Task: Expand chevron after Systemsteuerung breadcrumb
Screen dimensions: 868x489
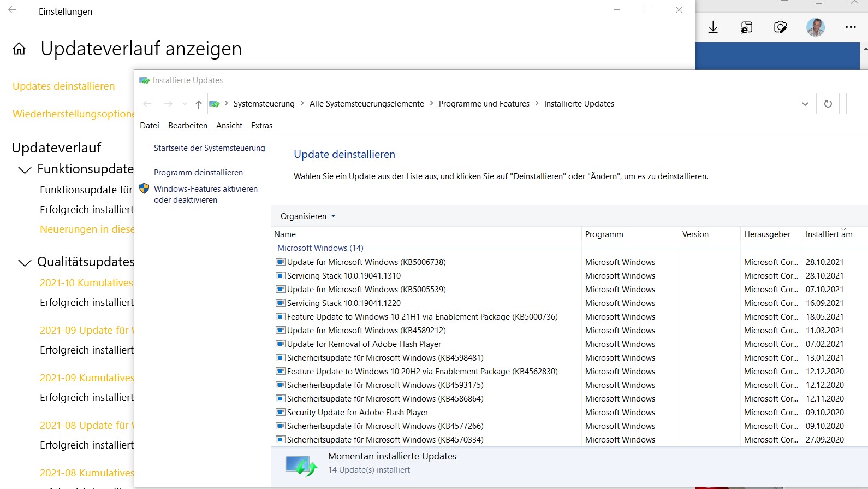Action: click(x=302, y=103)
